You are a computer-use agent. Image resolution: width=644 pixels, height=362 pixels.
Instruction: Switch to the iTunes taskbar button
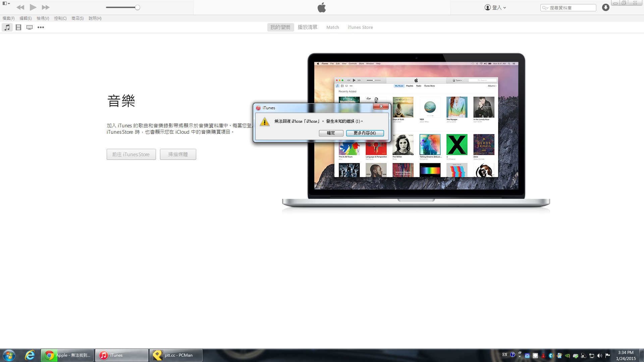click(122, 355)
